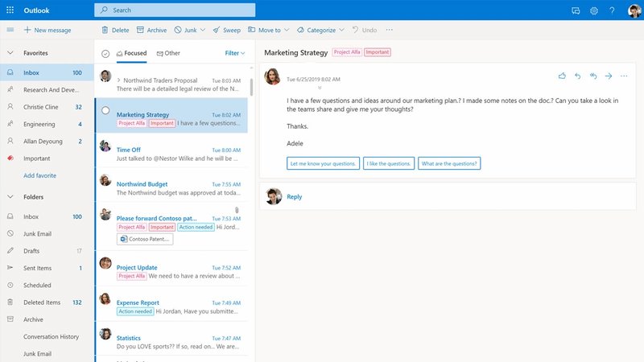Switch to the Other tab
Image resolution: width=644 pixels, height=362 pixels.
pyautogui.click(x=168, y=53)
